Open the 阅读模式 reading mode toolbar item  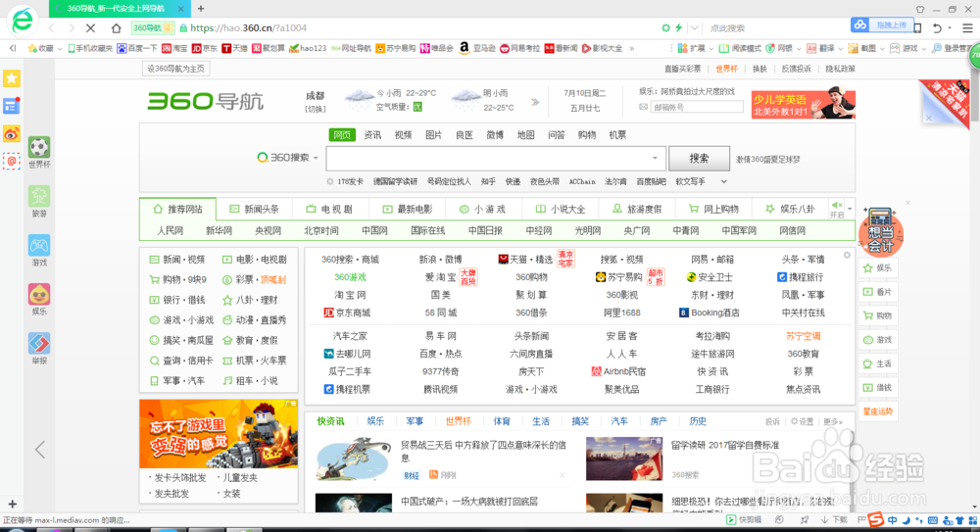[740, 48]
